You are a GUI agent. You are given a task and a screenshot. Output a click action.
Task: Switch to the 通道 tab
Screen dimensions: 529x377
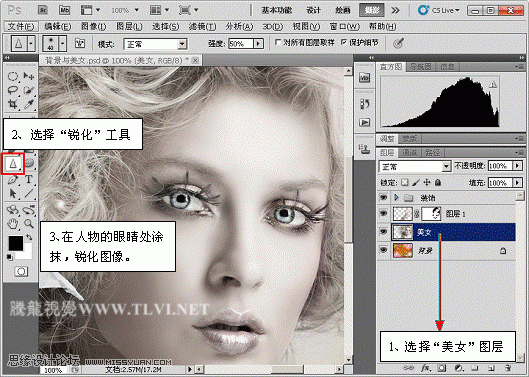tap(409, 153)
